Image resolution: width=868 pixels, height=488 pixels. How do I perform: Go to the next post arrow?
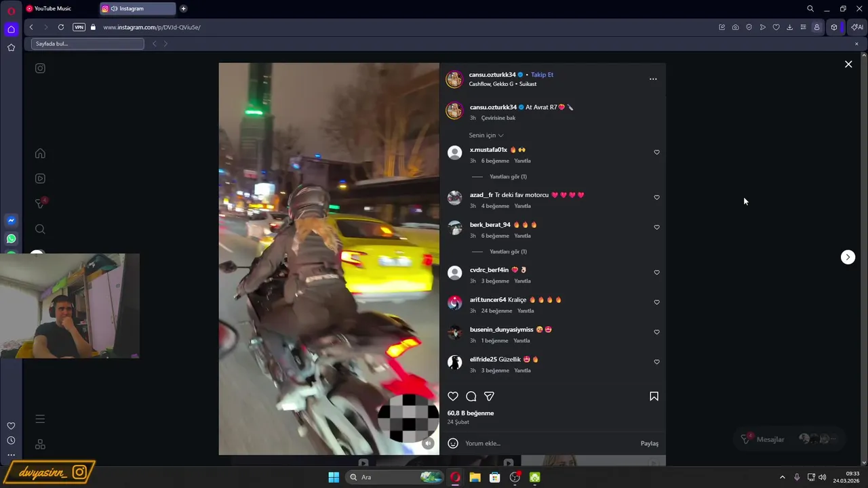[848, 257]
